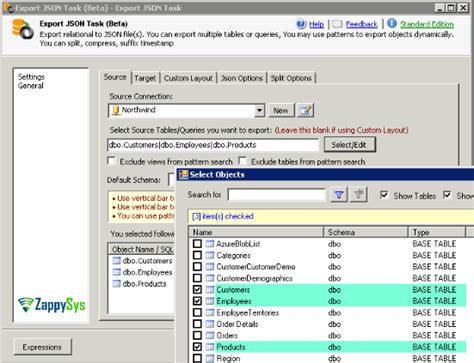
Task: Toggle the Show Tables checkbox
Action: [384, 195]
